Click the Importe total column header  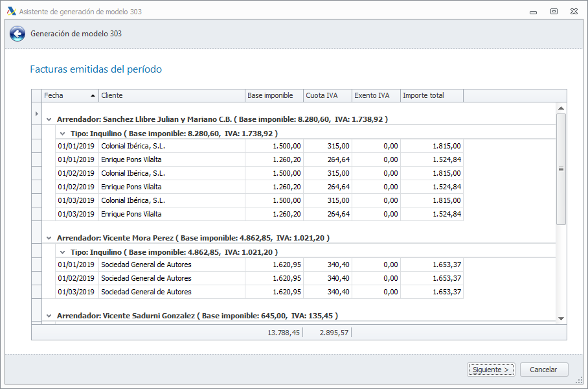click(x=431, y=95)
